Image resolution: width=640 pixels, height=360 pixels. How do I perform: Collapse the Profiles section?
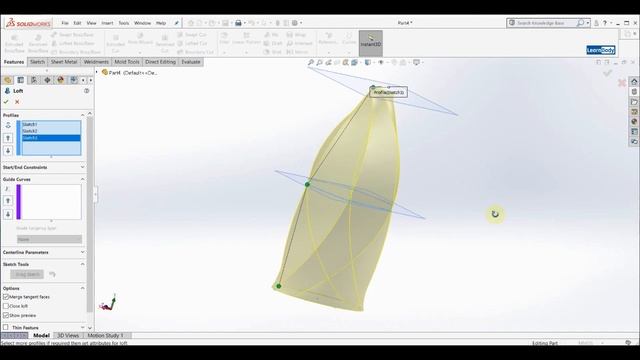[x=82, y=115]
